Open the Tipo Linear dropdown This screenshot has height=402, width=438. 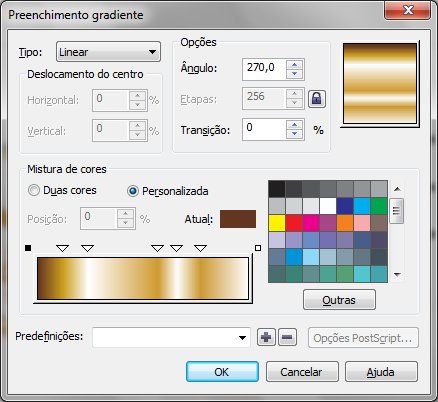pos(108,52)
